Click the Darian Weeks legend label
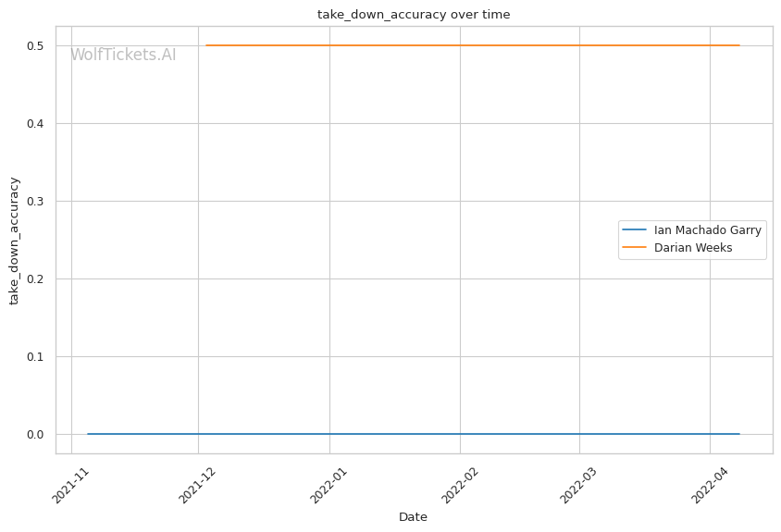This screenshot has height=532, width=781. [x=693, y=248]
